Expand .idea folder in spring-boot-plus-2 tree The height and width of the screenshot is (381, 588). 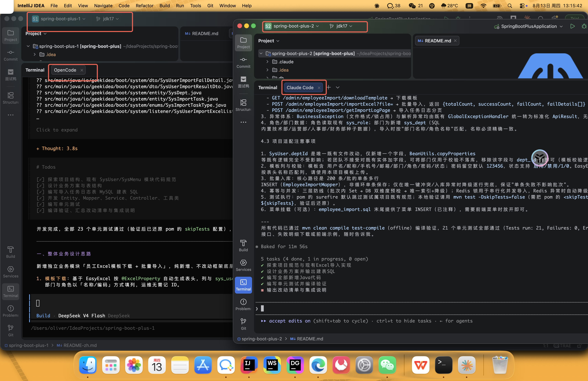tap(267, 70)
